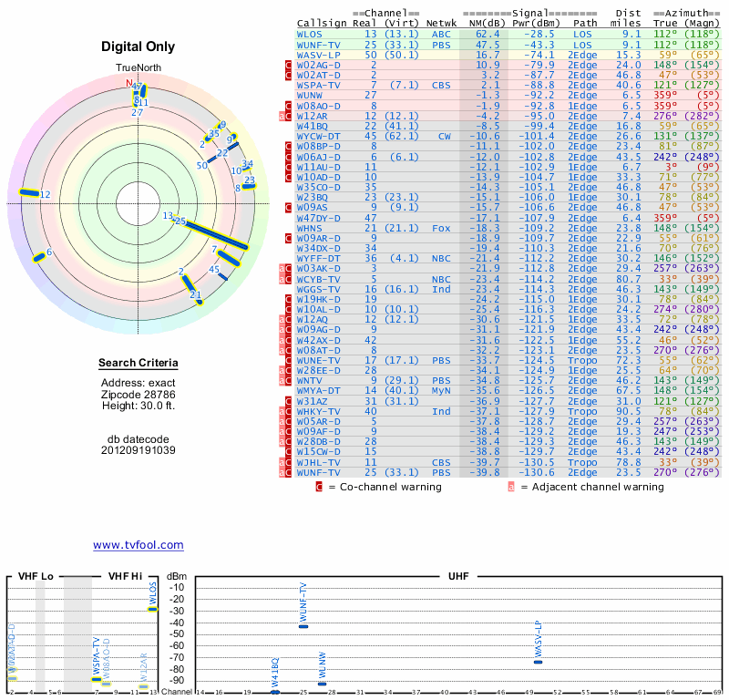Click the red C icon in the legend
Viewport: 729px width, 700px height.
pyautogui.click(x=319, y=487)
